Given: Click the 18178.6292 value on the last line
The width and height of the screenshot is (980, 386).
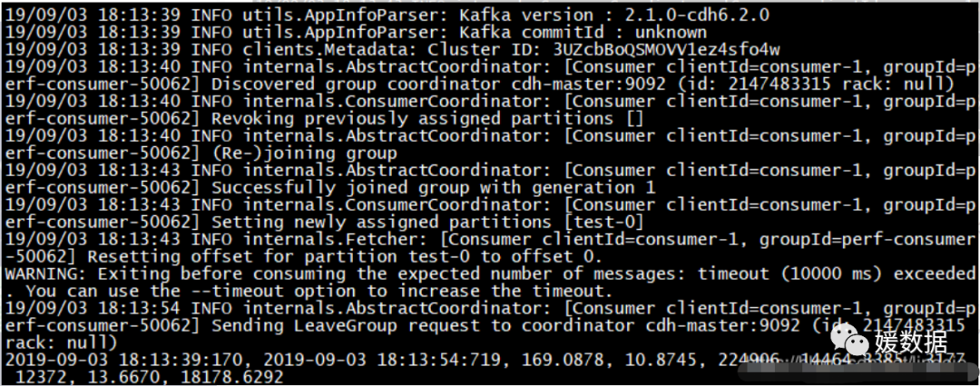Looking at the screenshot, I should [x=232, y=377].
